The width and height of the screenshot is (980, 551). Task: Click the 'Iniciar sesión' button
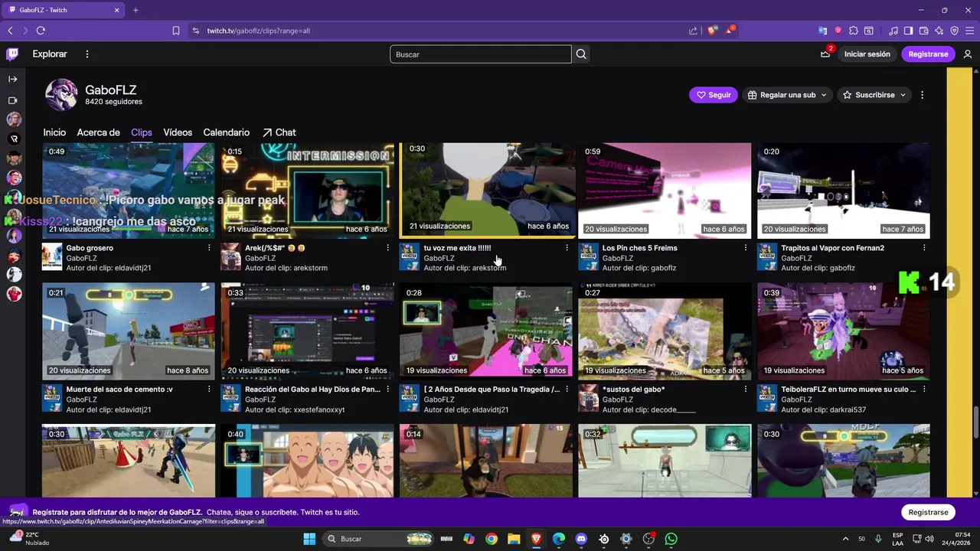coord(867,54)
